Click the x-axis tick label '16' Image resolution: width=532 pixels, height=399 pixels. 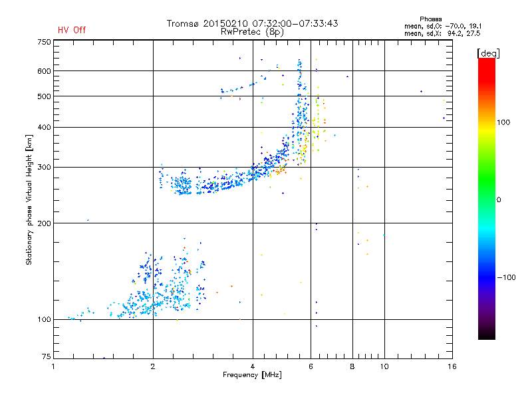(x=452, y=366)
